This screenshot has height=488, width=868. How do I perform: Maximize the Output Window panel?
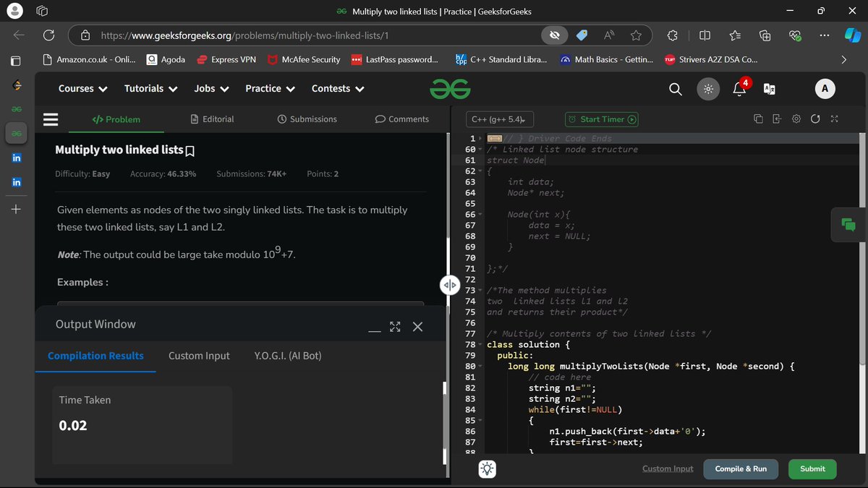point(395,327)
